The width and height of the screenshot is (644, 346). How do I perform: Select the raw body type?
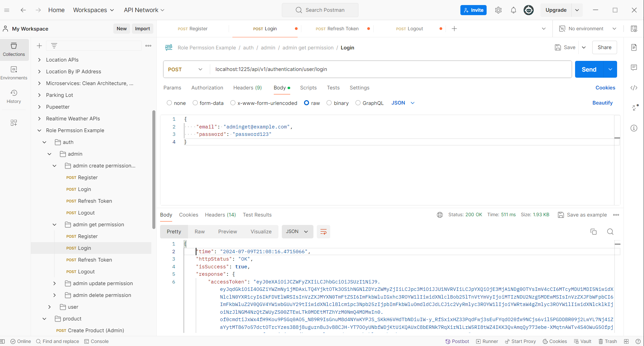(x=306, y=103)
